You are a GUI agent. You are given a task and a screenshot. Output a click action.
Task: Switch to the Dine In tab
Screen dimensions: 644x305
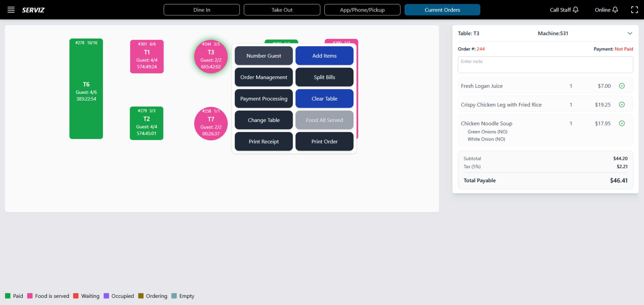[x=202, y=10]
